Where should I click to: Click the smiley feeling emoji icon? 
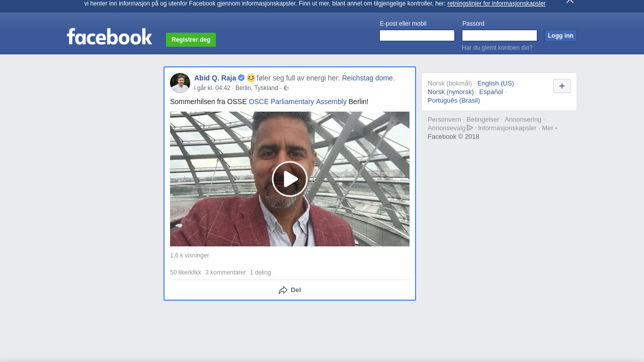click(251, 78)
